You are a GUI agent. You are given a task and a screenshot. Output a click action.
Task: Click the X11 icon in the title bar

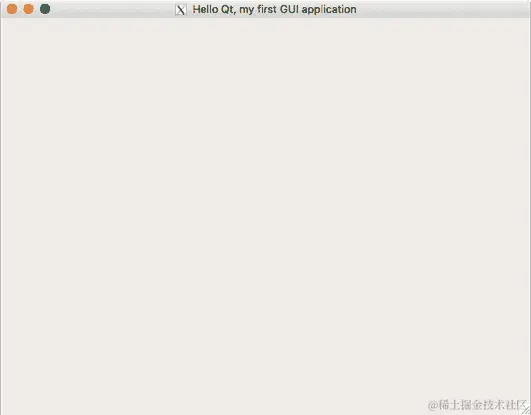point(181,10)
